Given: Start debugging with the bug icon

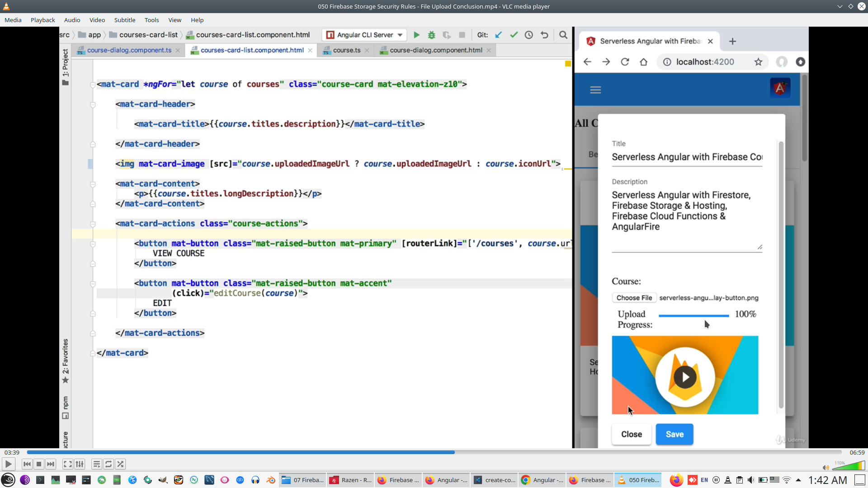Looking at the screenshot, I should point(432,35).
